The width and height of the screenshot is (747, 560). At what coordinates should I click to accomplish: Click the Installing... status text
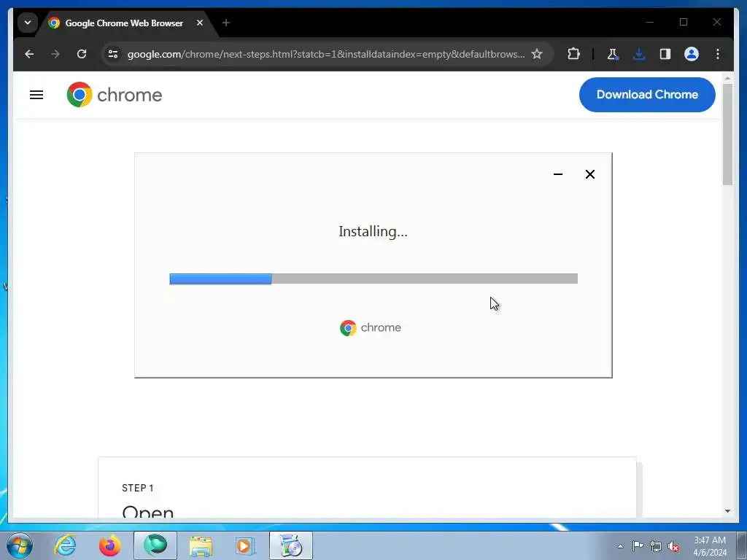pos(373,231)
